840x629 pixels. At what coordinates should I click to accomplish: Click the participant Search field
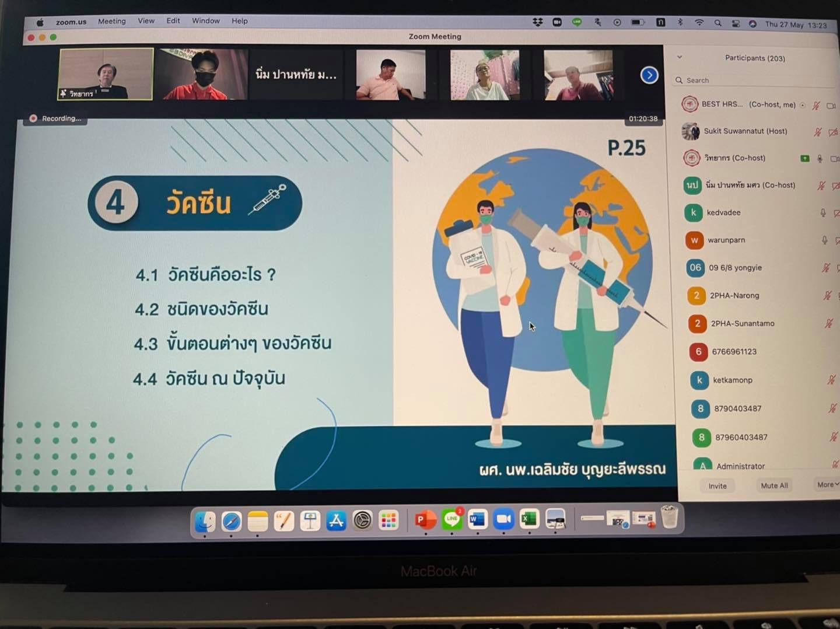(x=752, y=81)
